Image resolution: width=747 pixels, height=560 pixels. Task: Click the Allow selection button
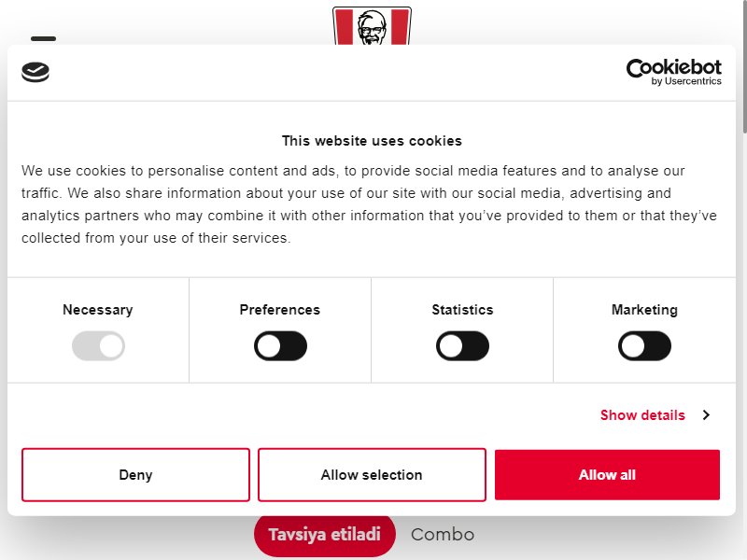[x=372, y=474]
